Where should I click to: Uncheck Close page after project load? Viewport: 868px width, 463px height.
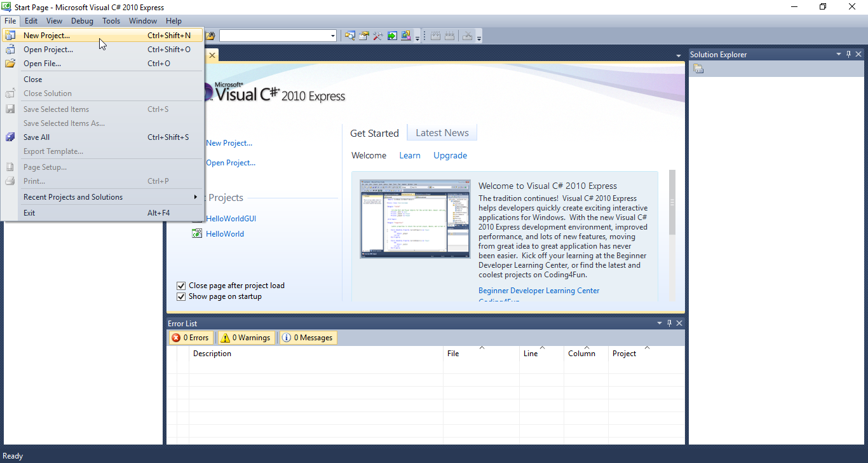pyautogui.click(x=181, y=286)
